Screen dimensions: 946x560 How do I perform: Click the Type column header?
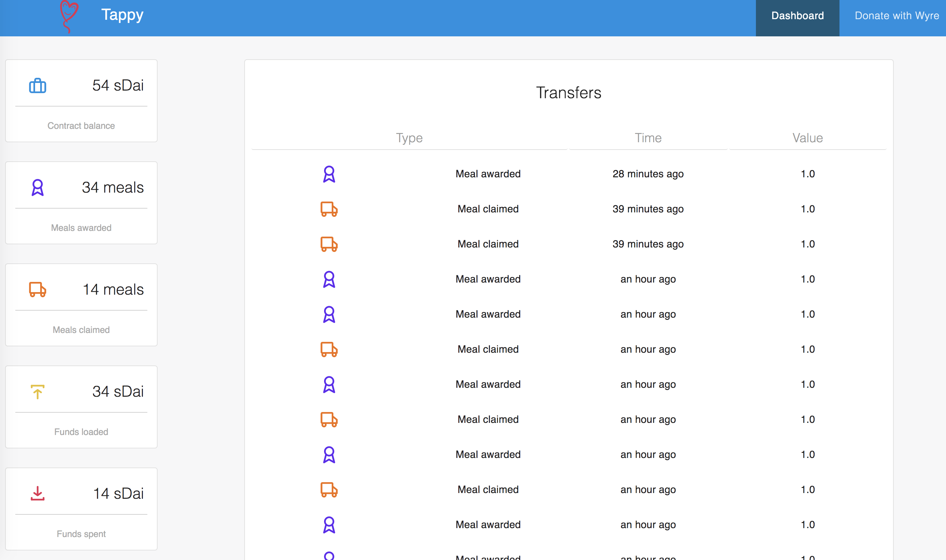point(409,138)
